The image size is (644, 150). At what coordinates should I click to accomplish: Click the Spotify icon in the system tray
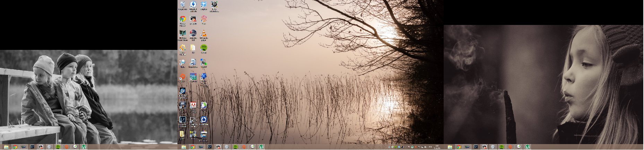pos(396,147)
